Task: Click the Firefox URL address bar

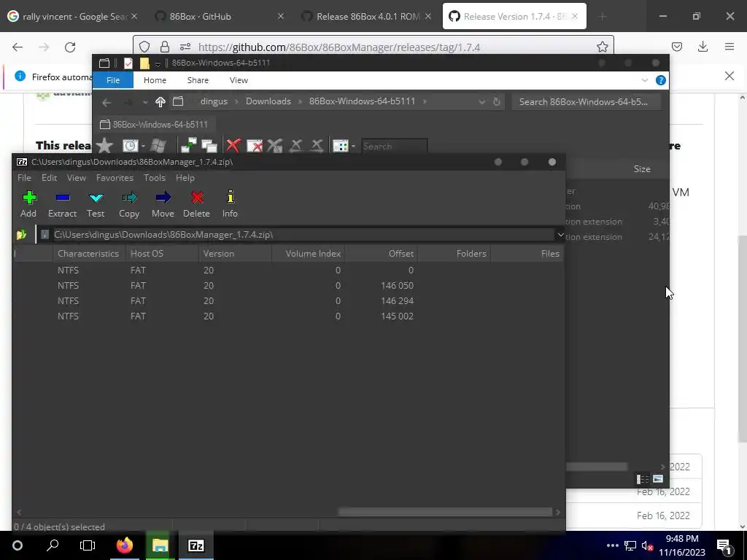Action: [373, 47]
